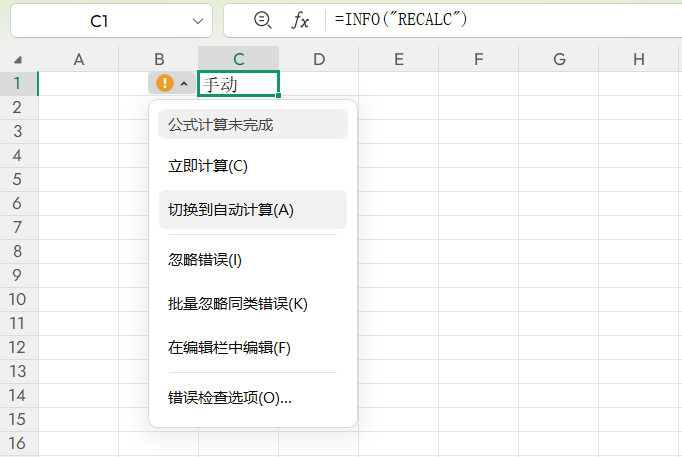Select row 12 header

click(x=19, y=347)
